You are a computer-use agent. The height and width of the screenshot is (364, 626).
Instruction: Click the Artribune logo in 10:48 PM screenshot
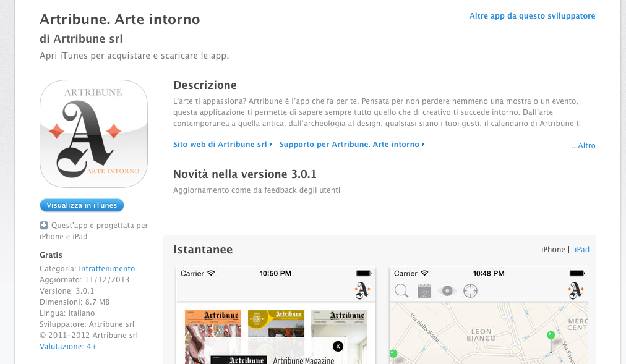(x=576, y=290)
